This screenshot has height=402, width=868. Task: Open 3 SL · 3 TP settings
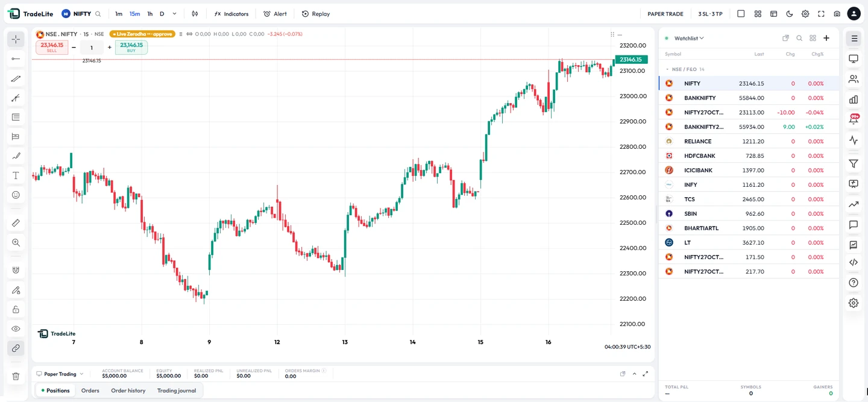pos(710,14)
